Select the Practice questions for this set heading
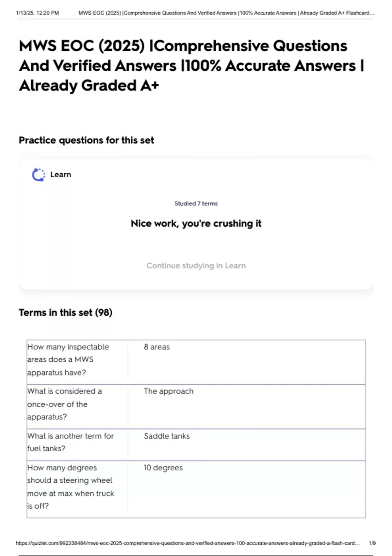The height and width of the screenshot is (556, 392). (x=86, y=140)
